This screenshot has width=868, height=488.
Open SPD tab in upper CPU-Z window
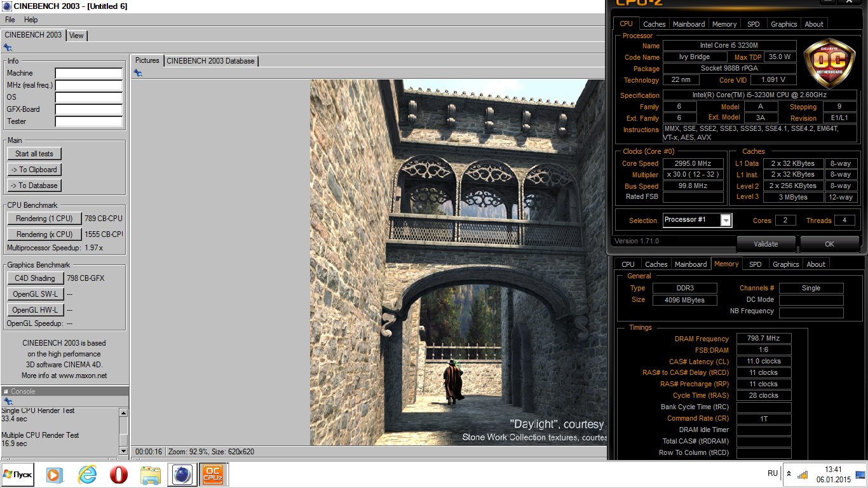click(x=754, y=24)
